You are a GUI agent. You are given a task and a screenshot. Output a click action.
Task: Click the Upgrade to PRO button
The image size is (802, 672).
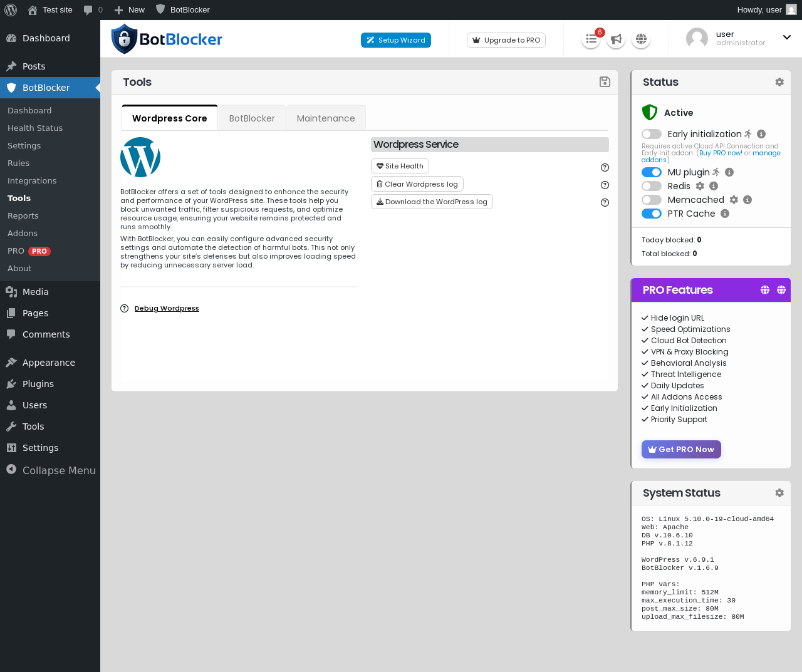[x=506, y=40]
